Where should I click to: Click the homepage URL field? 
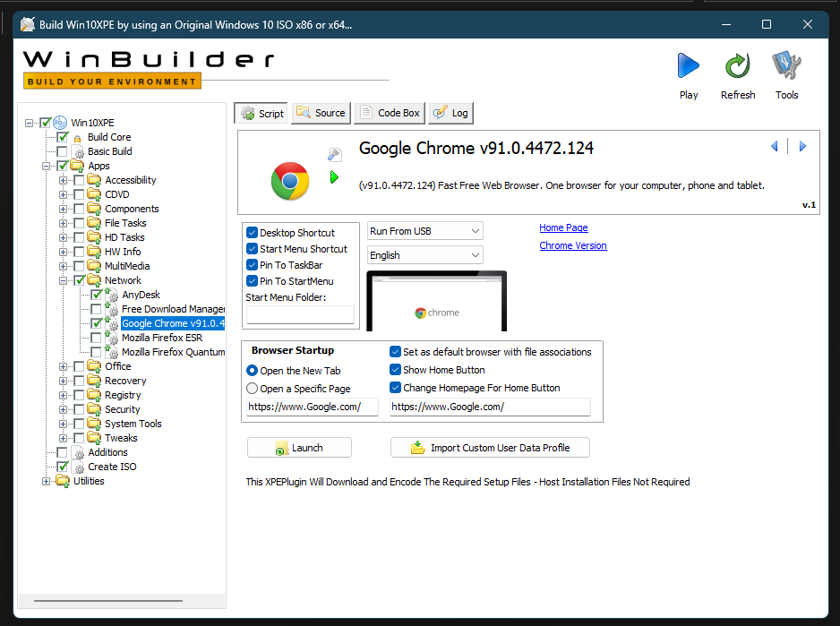click(x=490, y=407)
